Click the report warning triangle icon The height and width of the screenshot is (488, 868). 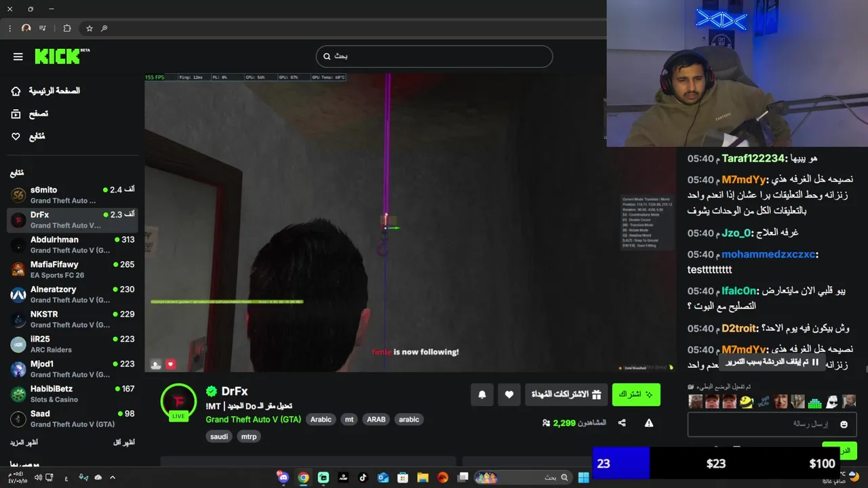(x=649, y=423)
